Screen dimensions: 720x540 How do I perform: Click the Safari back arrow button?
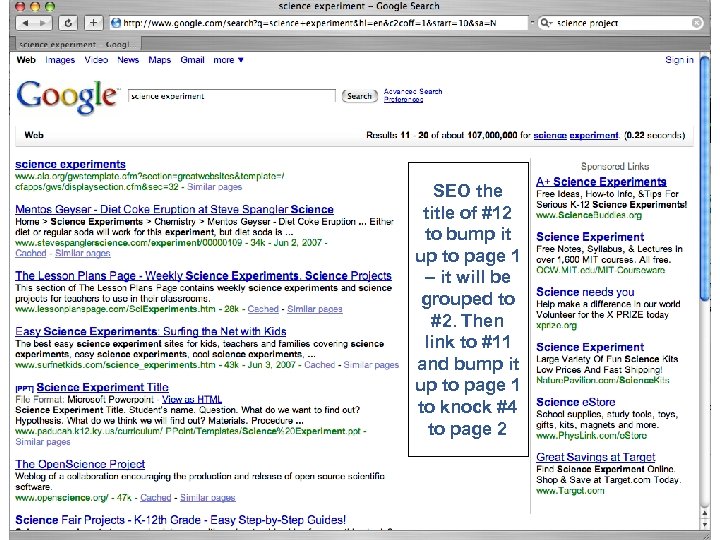click(x=25, y=23)
